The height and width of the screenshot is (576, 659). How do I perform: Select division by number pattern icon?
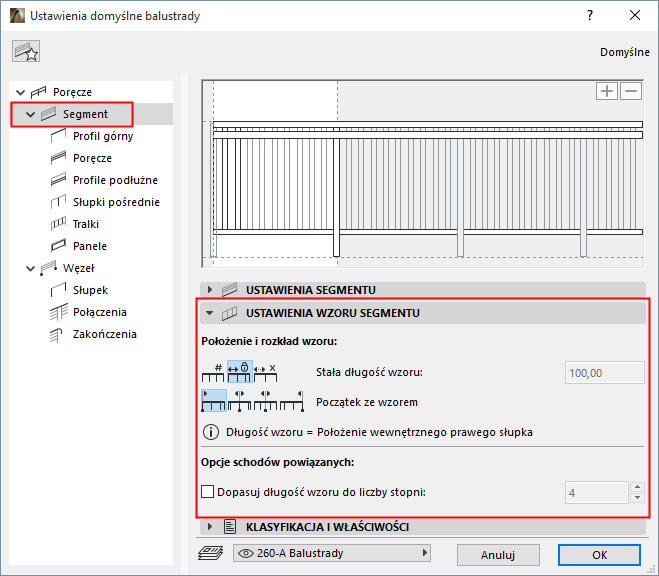tap(213, 372)
